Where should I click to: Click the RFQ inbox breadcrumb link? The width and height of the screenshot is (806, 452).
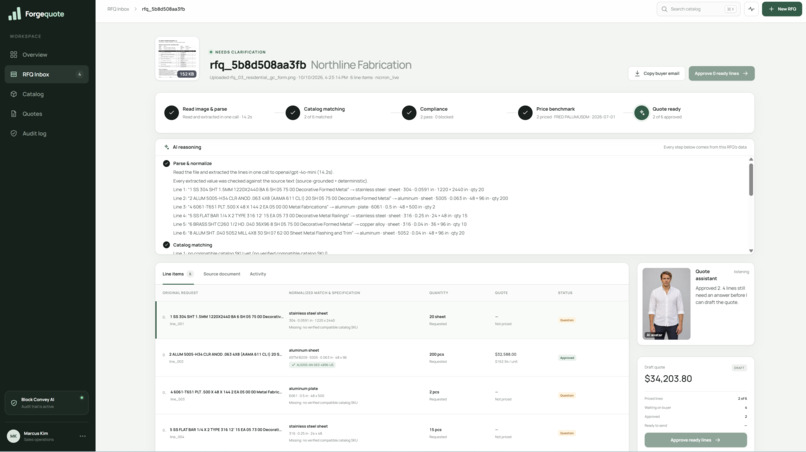[118, 9]
